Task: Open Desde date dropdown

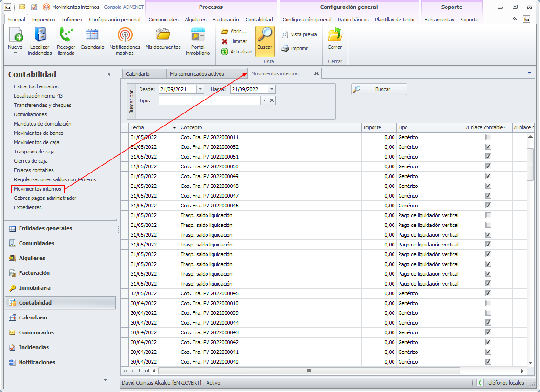Action: (x=200, y=89)
